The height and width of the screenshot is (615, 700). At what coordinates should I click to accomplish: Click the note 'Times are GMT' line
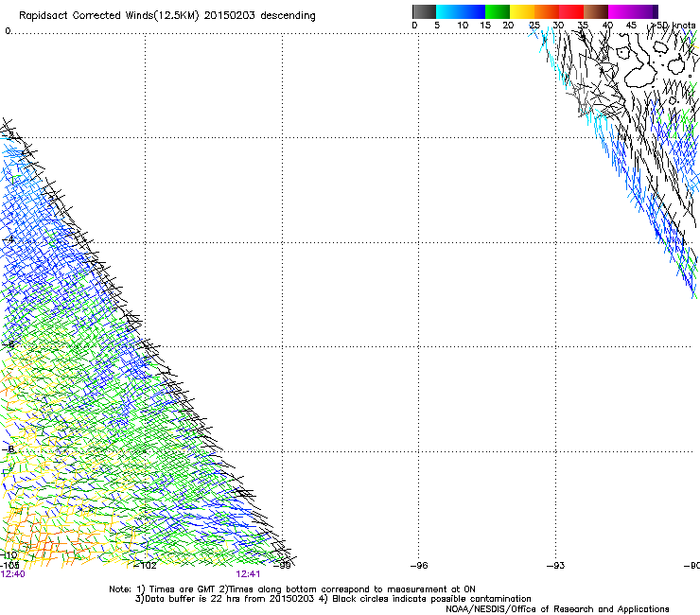[x=292, y=589]
